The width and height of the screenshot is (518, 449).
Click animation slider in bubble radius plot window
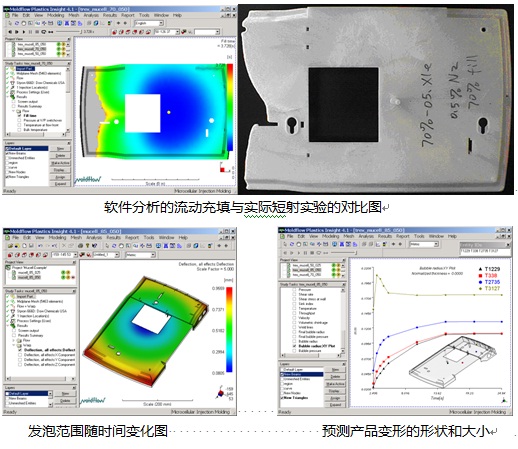pyautogui.click(x=343, y=253)
